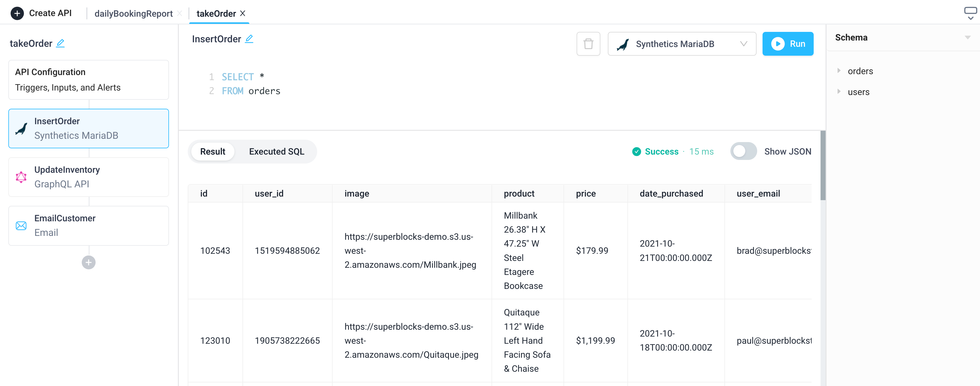The height and width of the screenshot is (386, 980).
Task: Expand the users schema tree item
Action: 839,91
